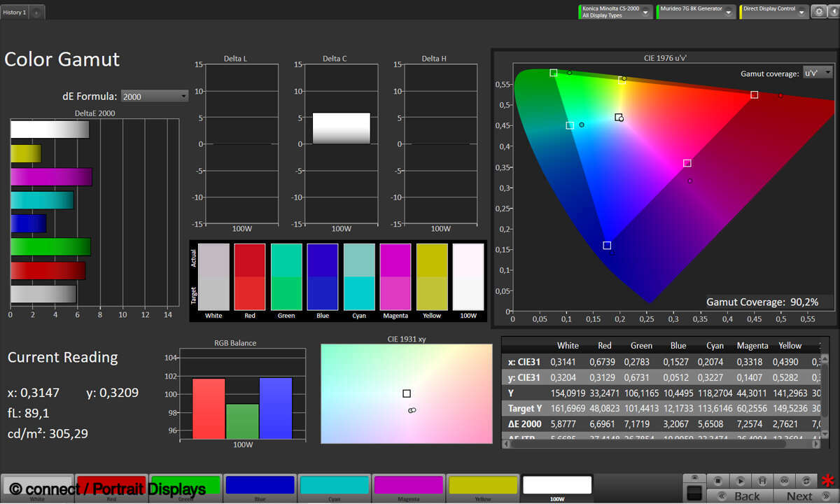Click the play (read continuous) icon
Viewport: 840px width, 504px height.
pyautogui.click(x=740, y=481)
